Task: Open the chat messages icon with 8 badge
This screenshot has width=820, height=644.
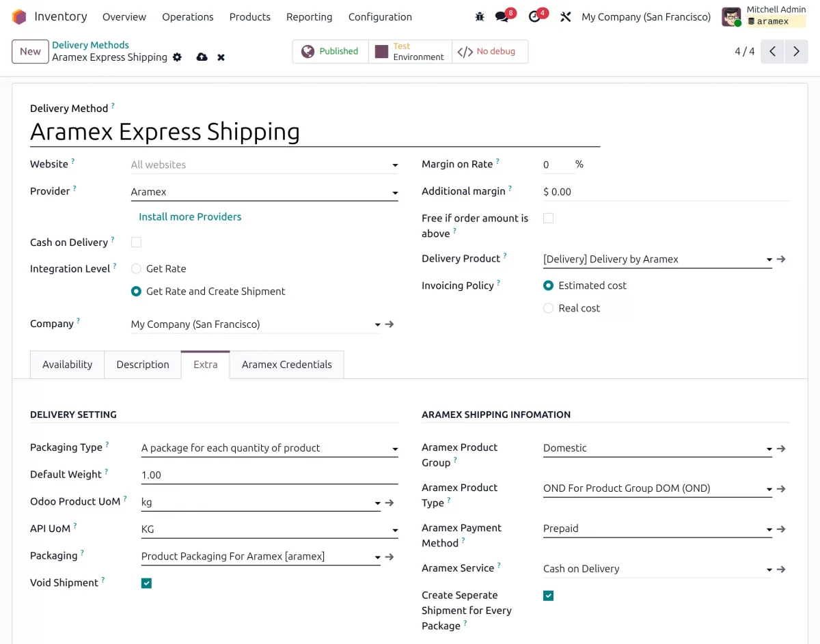Action: click(503, 16)
